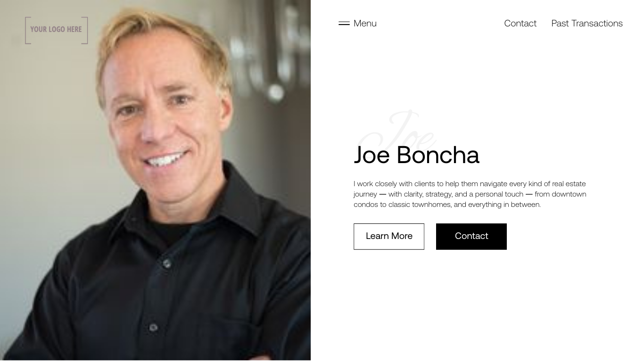The height and width of the screenshot is (362, 644).
Task: Click the word "Transactions" in the top navigation
Action: [x=597, y=23]
